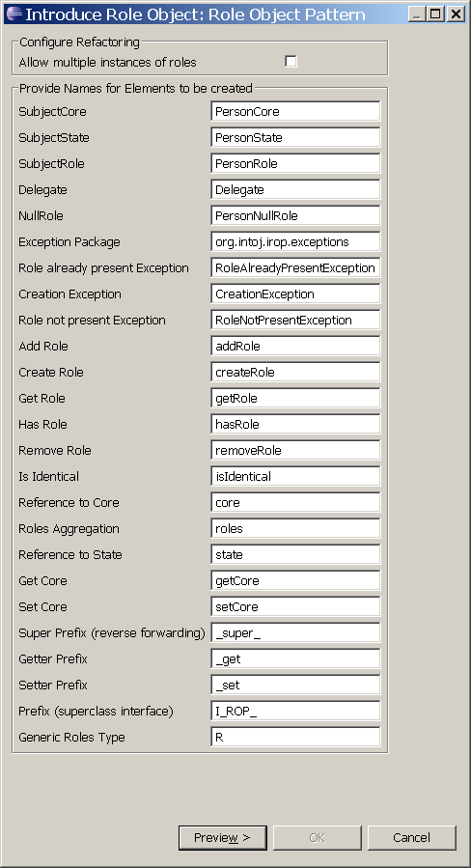
Task: Click the Preview > button
Action: pos(223,837)
